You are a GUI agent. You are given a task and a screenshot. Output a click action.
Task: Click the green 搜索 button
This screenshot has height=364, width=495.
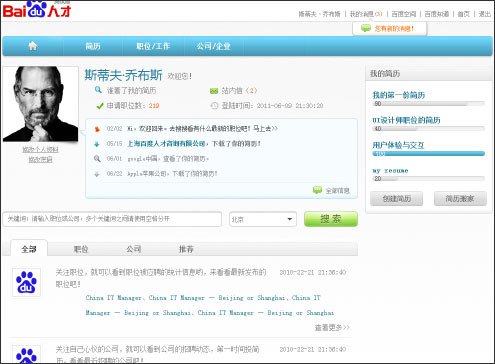(x=331, y=219)
